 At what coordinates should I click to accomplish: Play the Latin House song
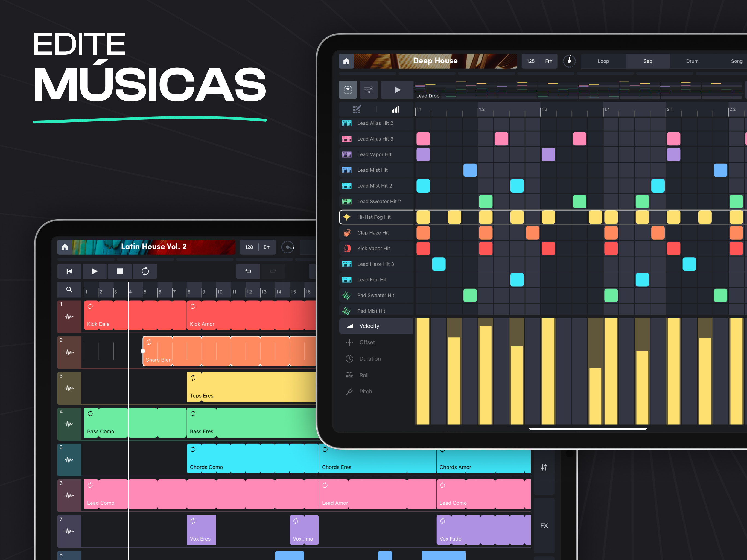[x=94, y=271]
